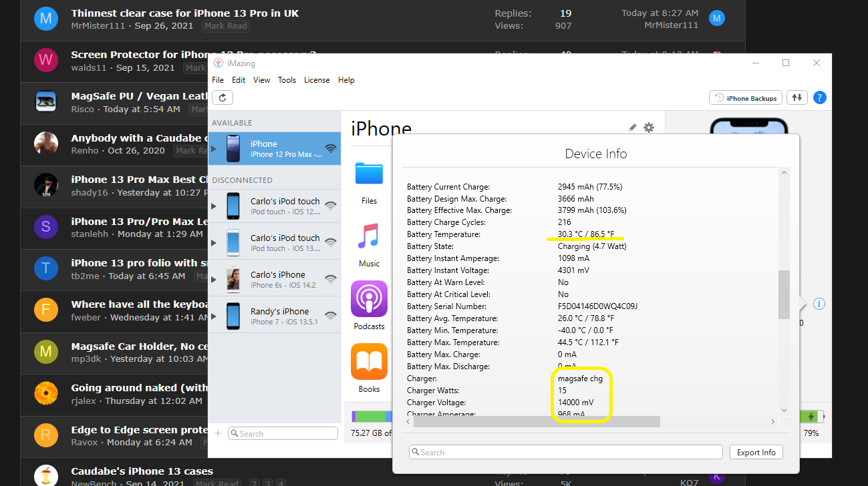
Task: Click Wi-Fi icon on iPhone 12 Pro Max row
Action: pos(330,148)
